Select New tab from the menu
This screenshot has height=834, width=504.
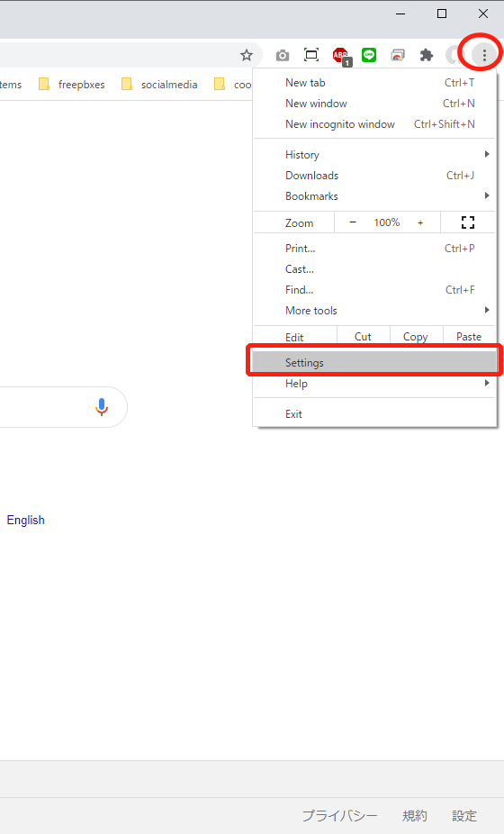pos(374,83)
